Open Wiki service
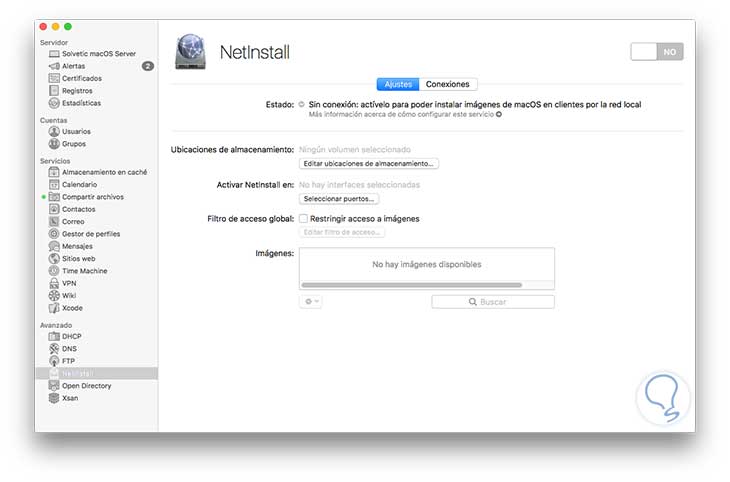730x482 pixels. coord(62,295)
